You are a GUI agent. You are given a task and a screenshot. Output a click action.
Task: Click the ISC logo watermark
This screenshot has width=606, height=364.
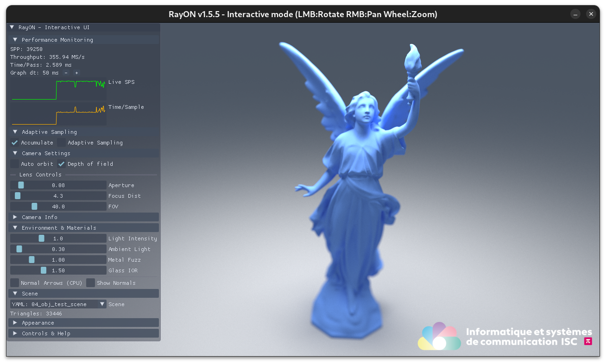click(505, 337)
